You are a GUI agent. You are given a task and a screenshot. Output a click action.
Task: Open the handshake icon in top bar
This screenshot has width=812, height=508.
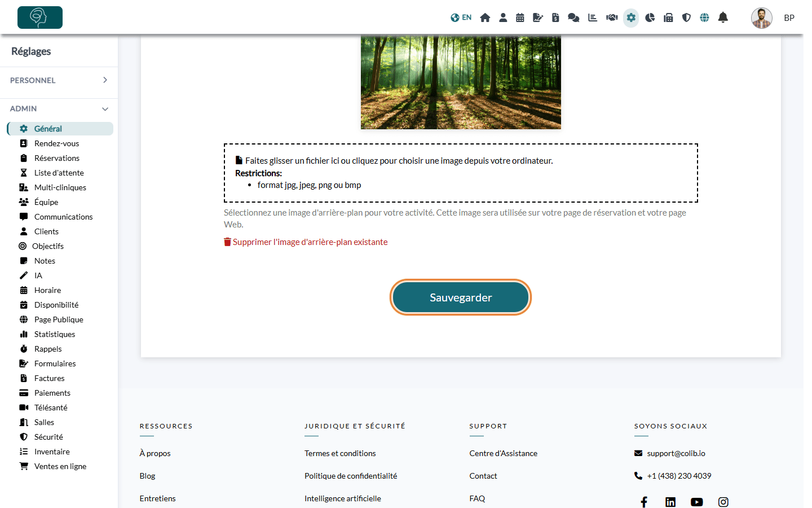pyautogui.click(x=612, y=17)
